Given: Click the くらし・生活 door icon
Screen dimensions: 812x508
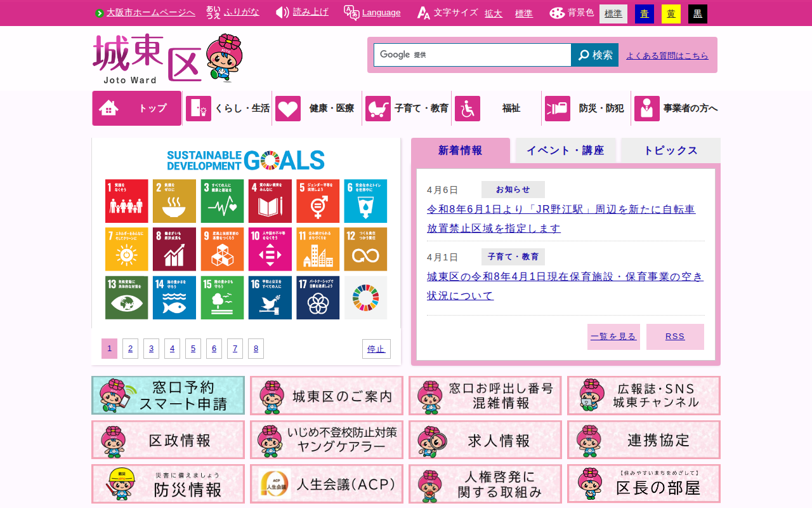Looking at the screenshot, I should (x=199, y=109).
